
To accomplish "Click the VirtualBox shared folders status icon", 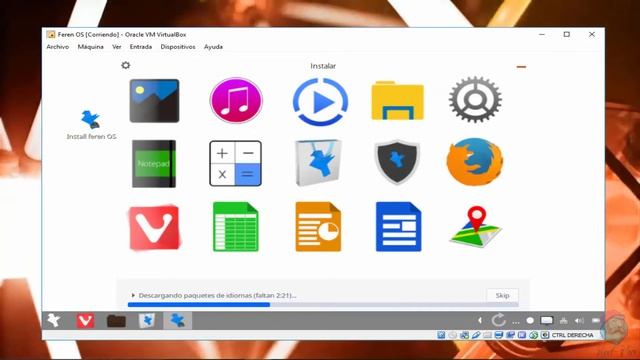I will (487, 335).
